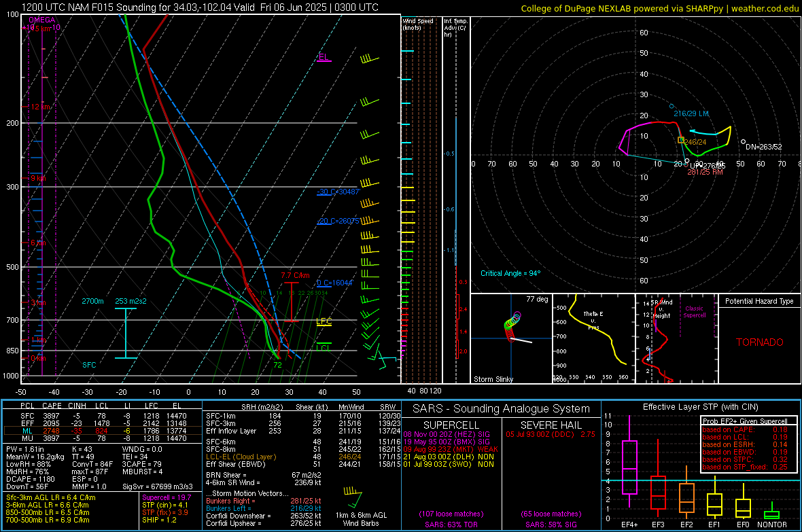The height and width of the screenshot is (532, 802).
Task: Select the 0 C=16044' freezing level label
Action: pyautogui.click(x=335, y=283)
